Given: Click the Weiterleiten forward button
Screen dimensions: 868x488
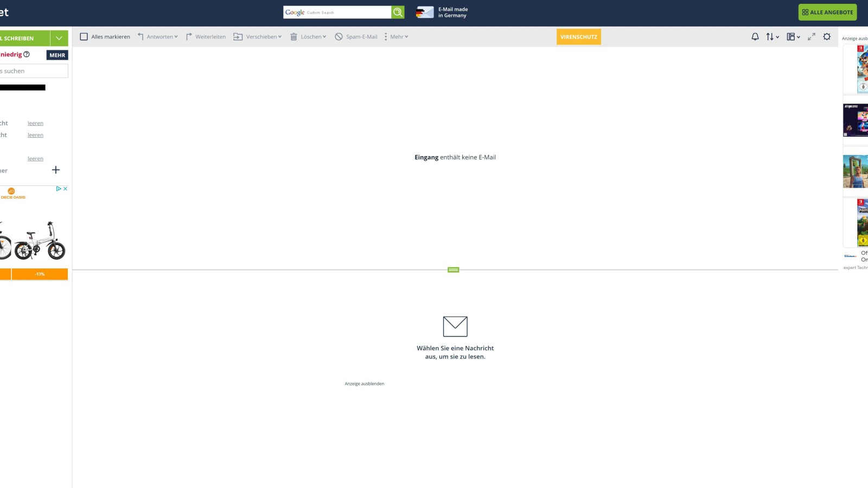Looking at the screenshot, I should [x=206, y=37].
